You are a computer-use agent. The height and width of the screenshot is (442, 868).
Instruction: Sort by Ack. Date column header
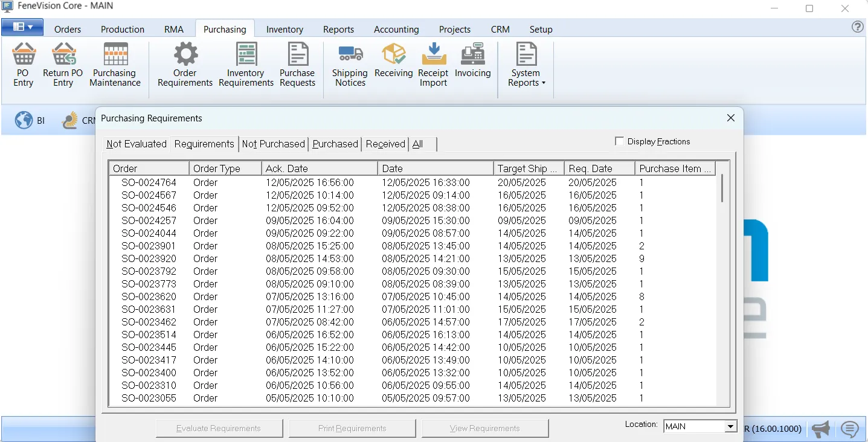tap(320, 168)
